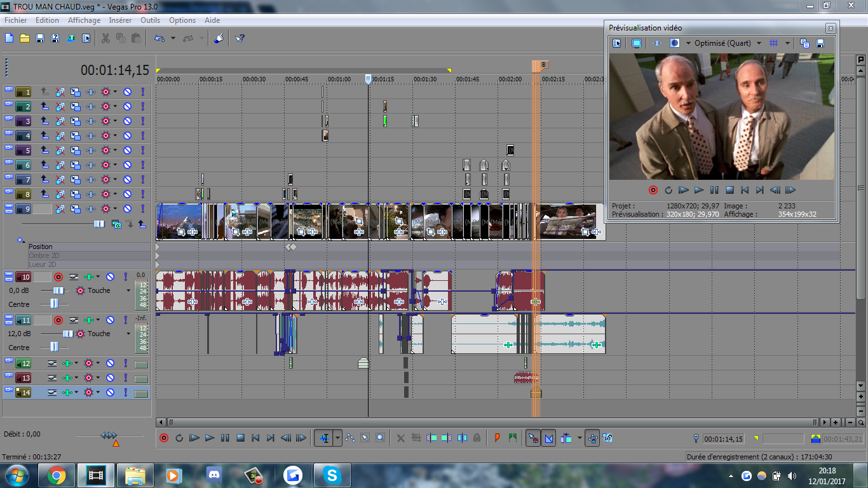The image size is (868, 488).
Task: Create a new project from the toolbar
Action: pyautogui.click(x=10, y=38)
